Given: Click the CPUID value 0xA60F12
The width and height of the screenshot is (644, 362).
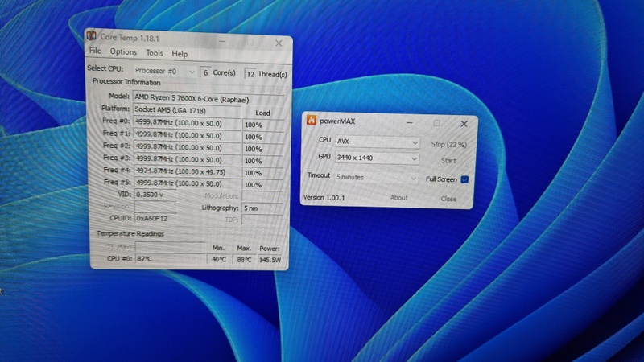Looking at the screenshot, I should (x=155, y=218).
